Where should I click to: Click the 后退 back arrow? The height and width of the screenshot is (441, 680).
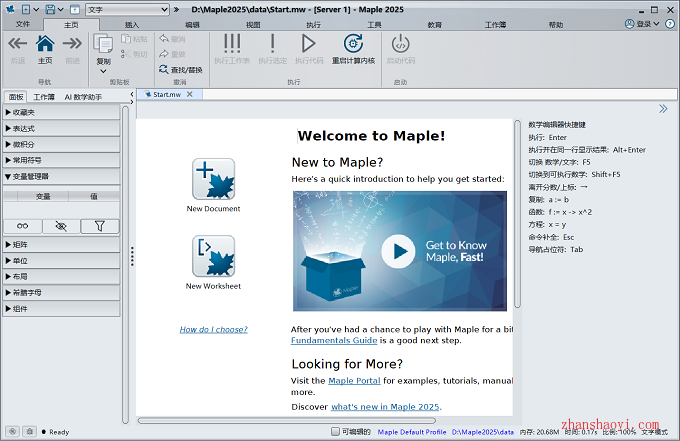tap(18, 44)
